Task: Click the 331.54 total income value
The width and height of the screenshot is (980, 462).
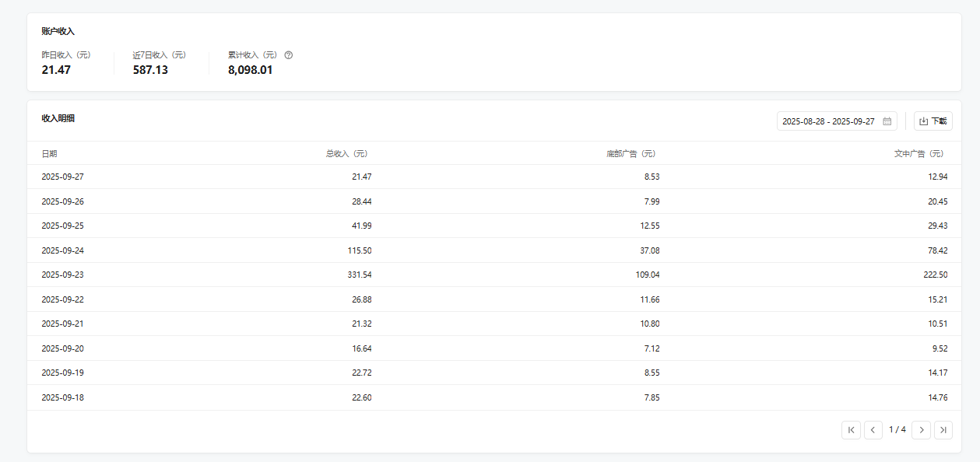Action: tap(360, 275)
